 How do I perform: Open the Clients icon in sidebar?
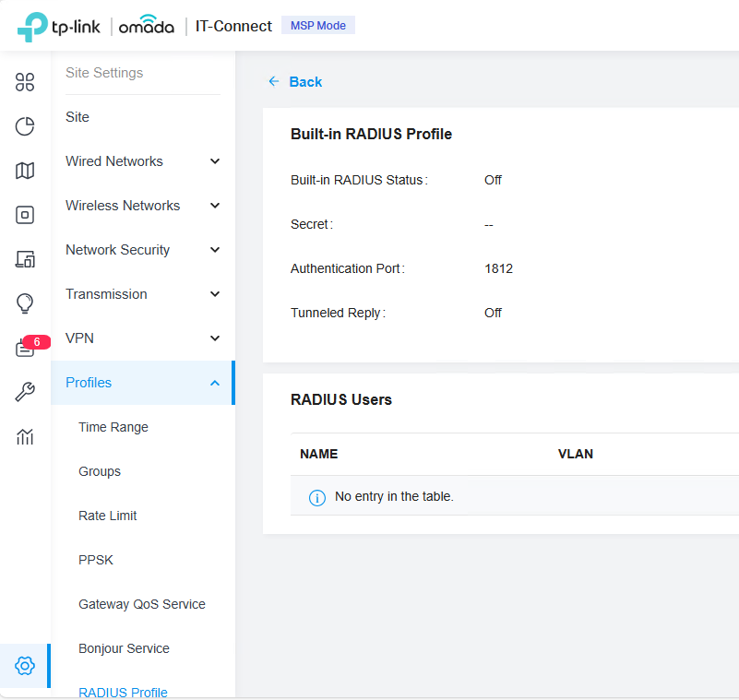[25, 259]
